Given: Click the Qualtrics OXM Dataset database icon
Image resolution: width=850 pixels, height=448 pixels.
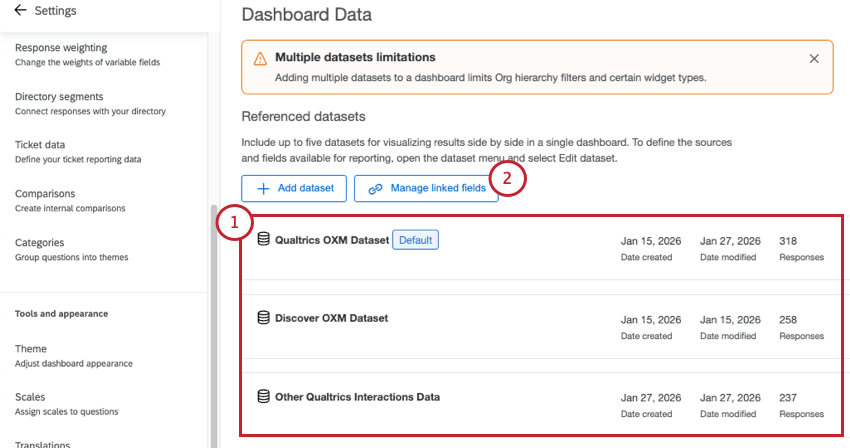Looking at the screenshot, I should pos(264,240).
